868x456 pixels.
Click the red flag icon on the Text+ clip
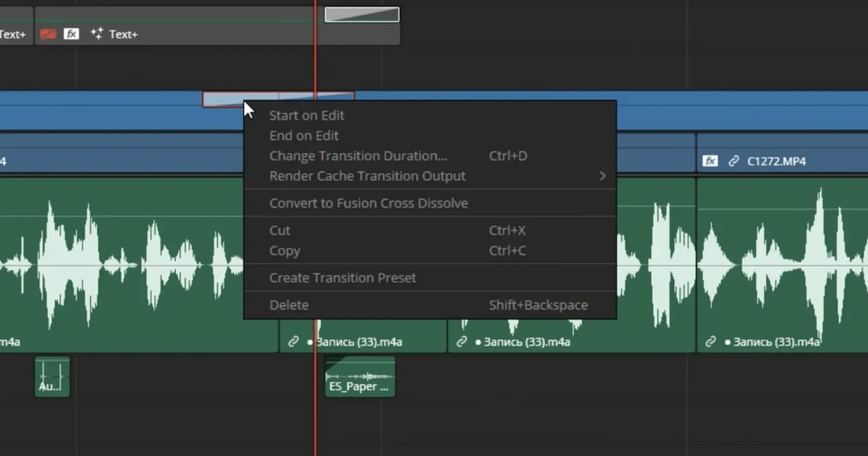pos(48,34)
